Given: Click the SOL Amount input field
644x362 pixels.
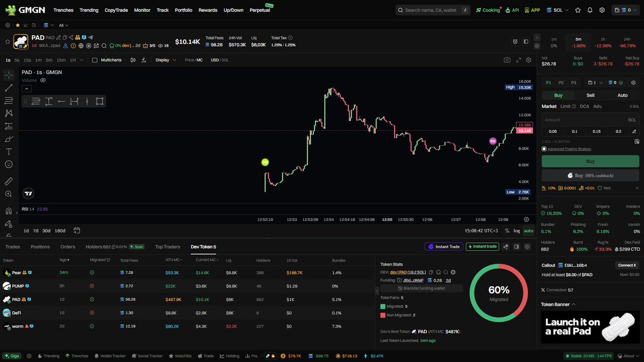Looking at the screenshot, I should coord(590,120).
